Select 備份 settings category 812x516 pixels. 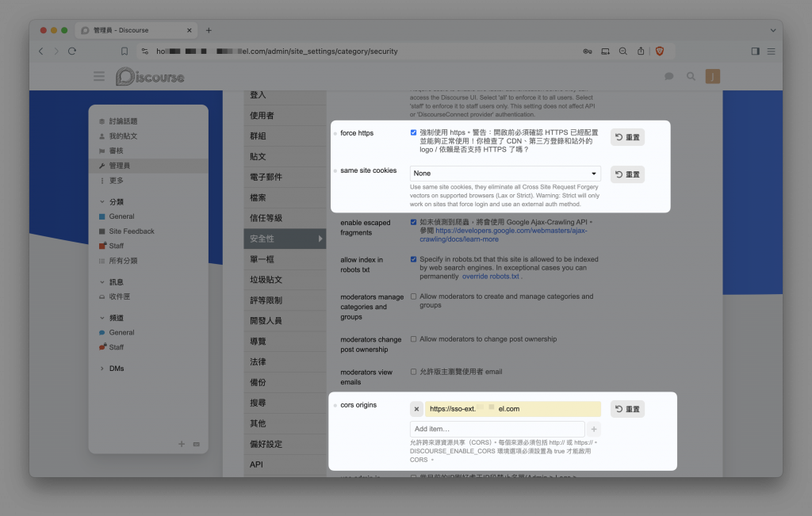(x=285, y=382)
